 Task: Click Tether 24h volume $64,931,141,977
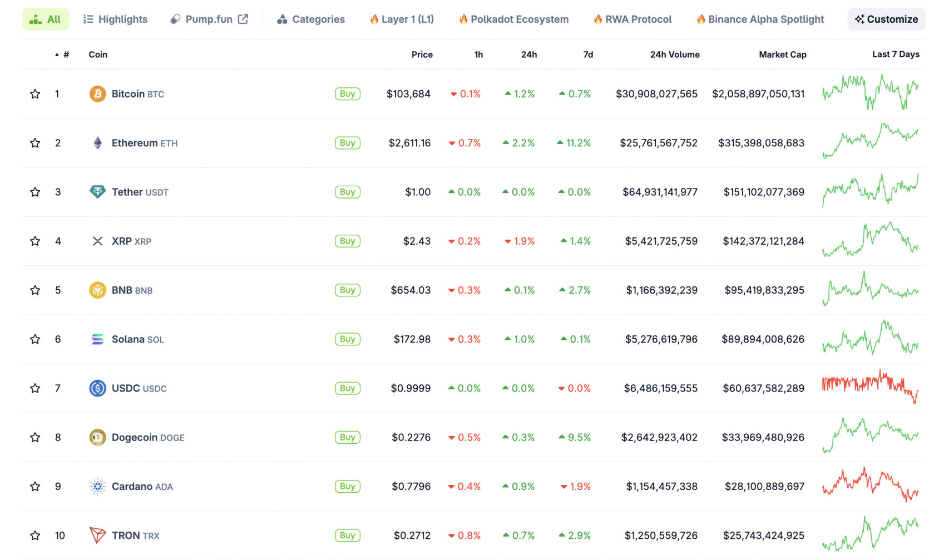[660, 192]
